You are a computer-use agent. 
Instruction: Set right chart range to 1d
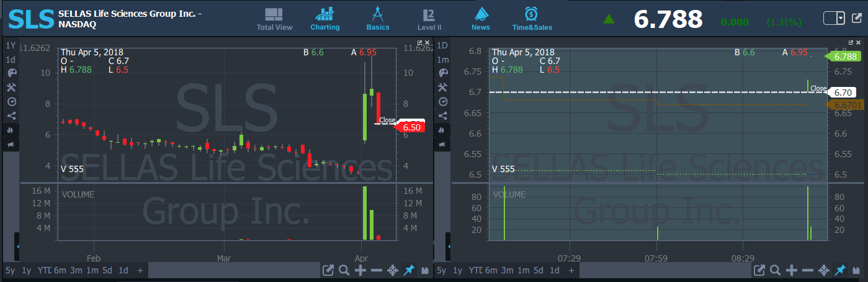tap(555, 271)
